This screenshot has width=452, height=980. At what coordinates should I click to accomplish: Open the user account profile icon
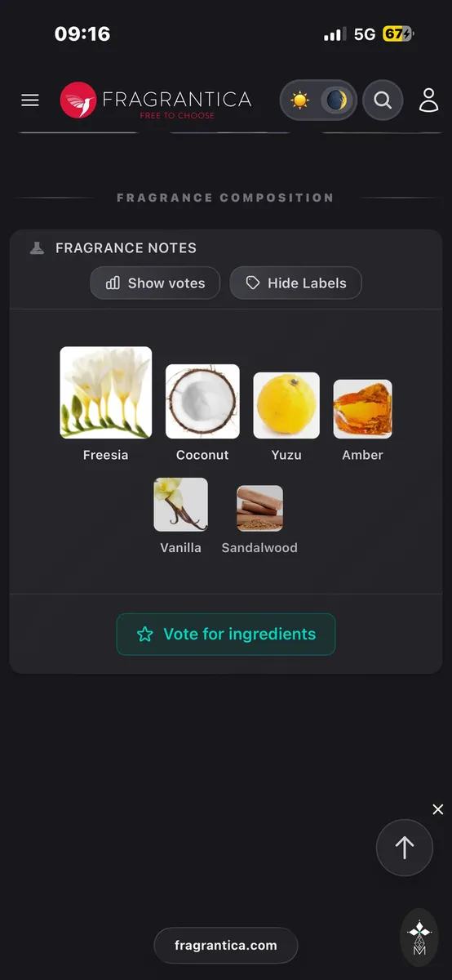point(429,100)
